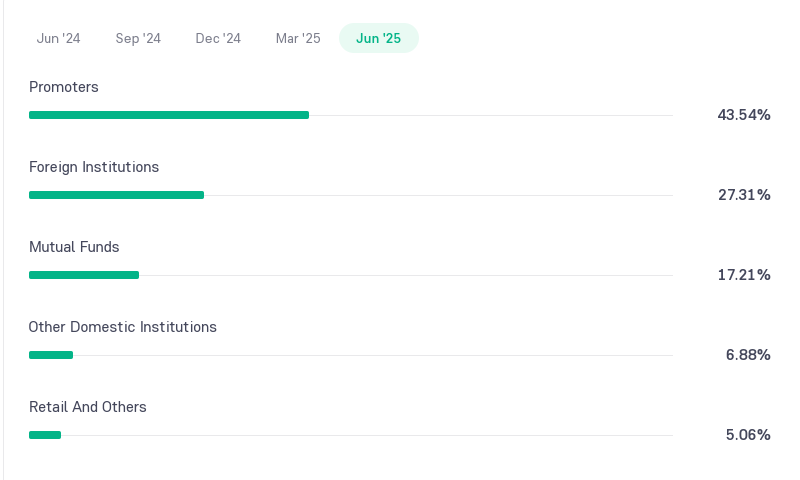This screenshot has width=800, height=480.
Task: Click the active Jun '25 tab
Action: [x=379, y=38]
